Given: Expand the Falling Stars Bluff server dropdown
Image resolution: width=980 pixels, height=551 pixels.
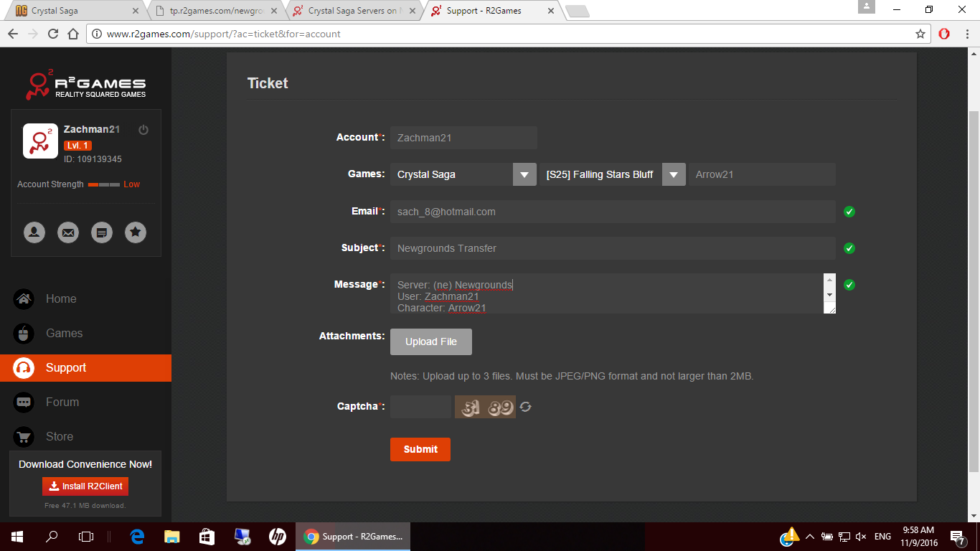Looking at the screenshot, I should pos(674,174).
